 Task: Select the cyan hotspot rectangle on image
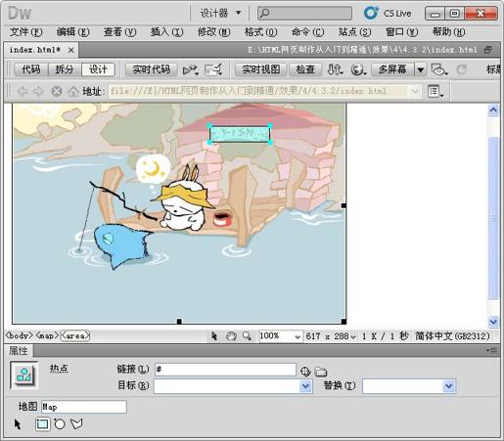(240, 134)
